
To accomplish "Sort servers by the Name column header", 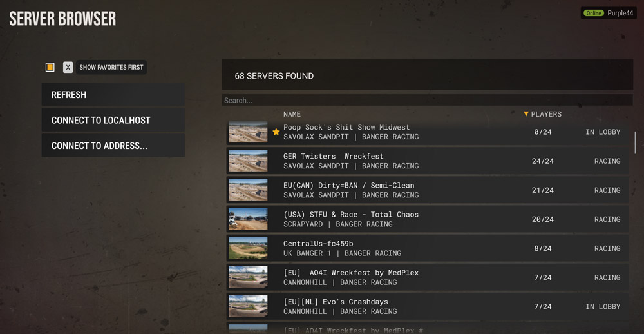I will pyautogui.click(x=292, y=114).
